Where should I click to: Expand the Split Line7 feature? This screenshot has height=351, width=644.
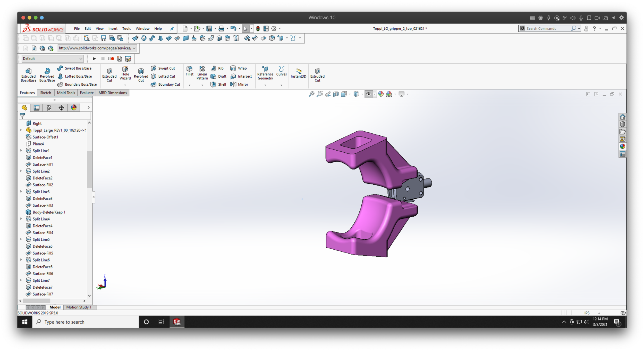21,280
